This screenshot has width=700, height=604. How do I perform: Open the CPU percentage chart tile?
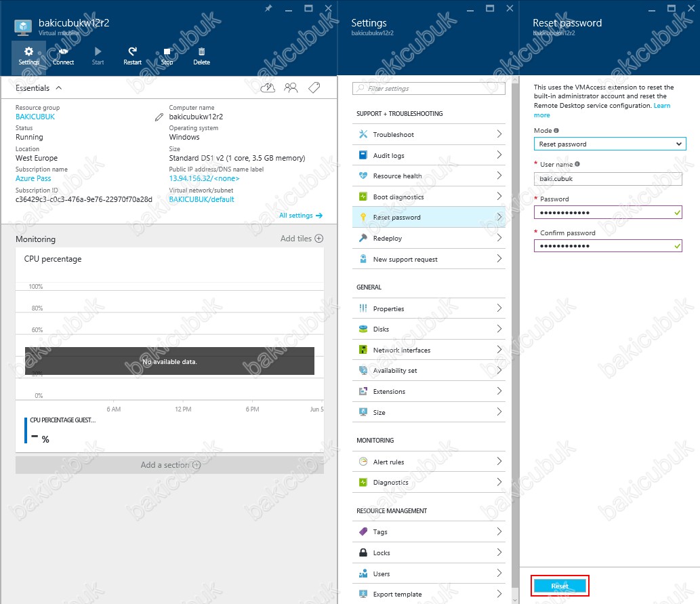(169, 349)
